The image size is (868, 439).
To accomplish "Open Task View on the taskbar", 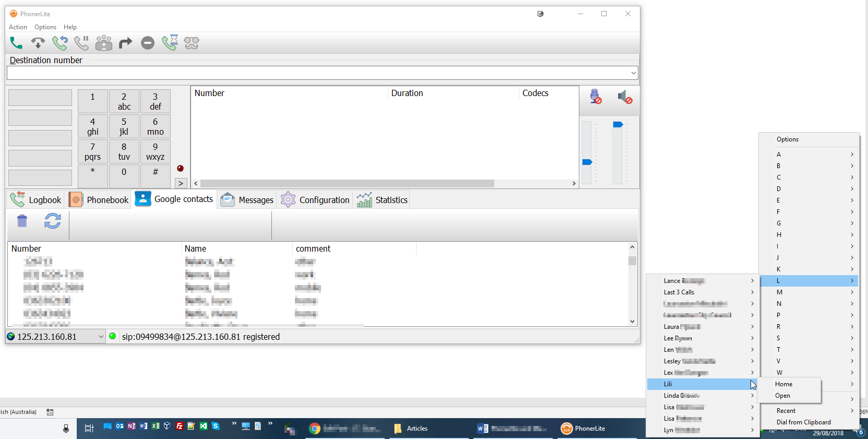I will (89, 429).
